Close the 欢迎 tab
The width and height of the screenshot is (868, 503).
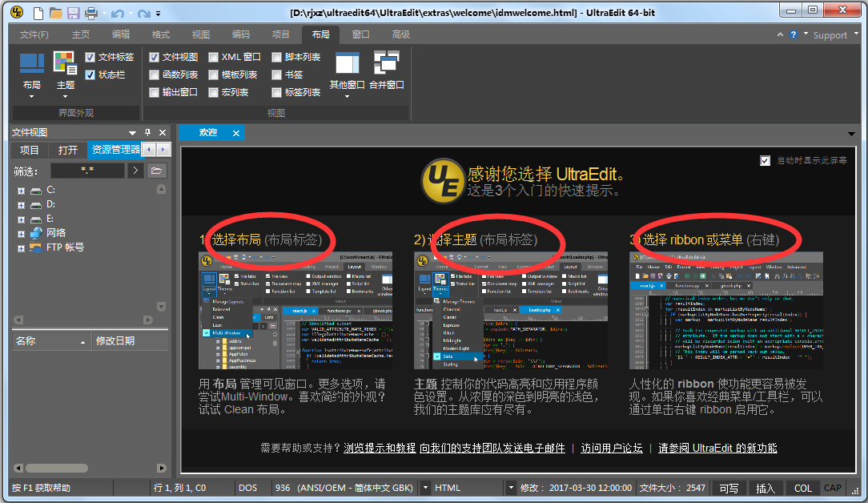click(x=236, y=133)
